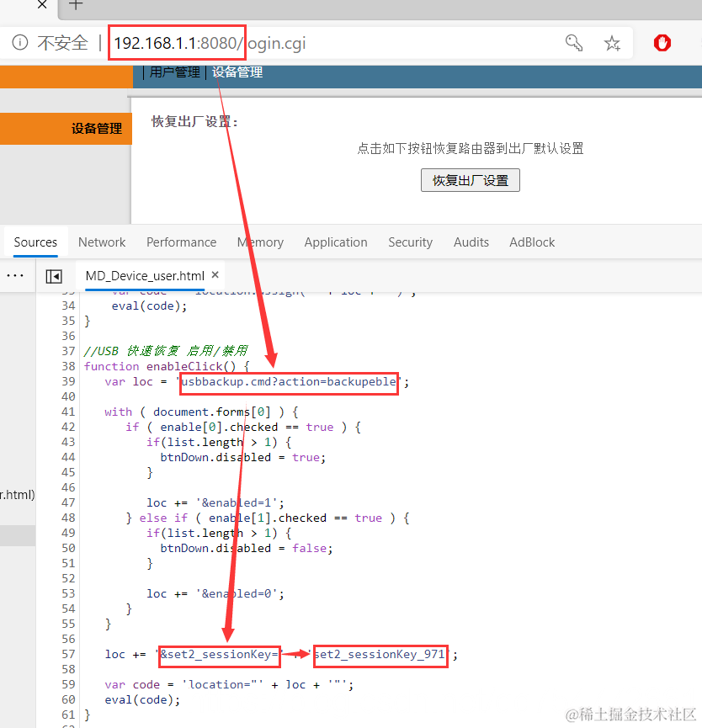Switch to the Memory tab
Image resolution: width=702 pixels, height=728 pixels.
click(260, 242)
